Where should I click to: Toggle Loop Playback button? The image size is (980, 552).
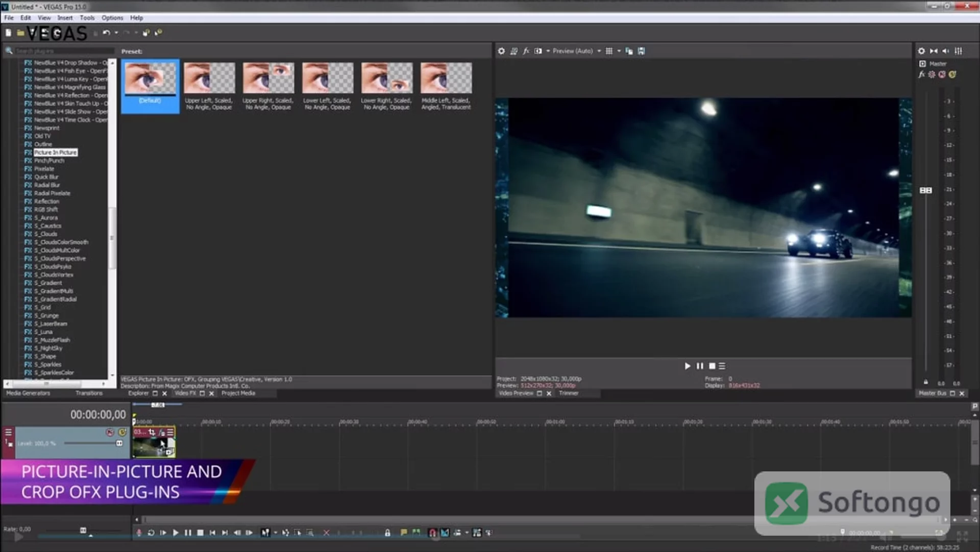coord(151,533)
